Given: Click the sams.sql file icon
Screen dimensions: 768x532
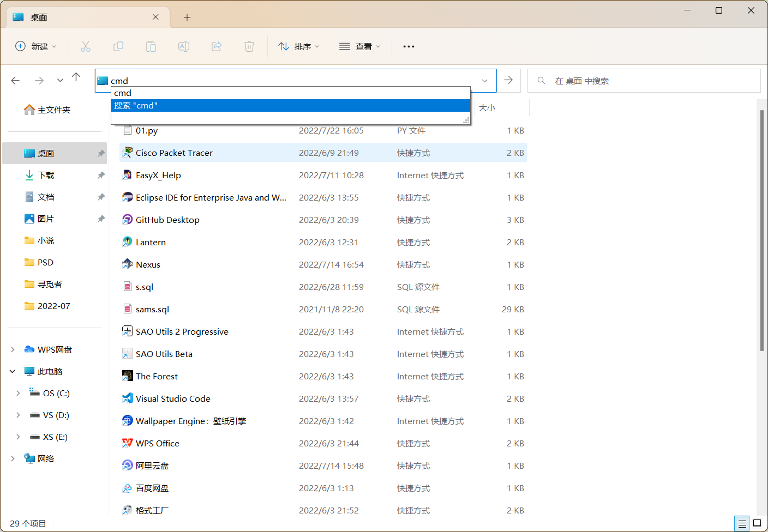Looking at the screenshot, I should tap(127, 309).
